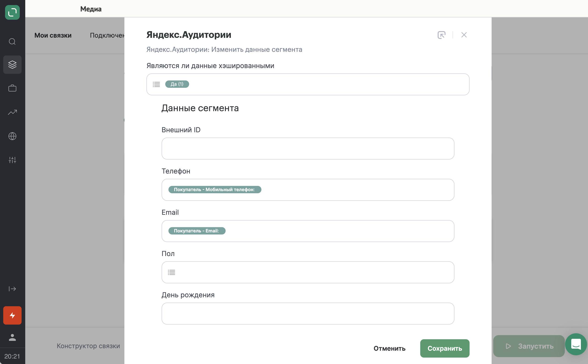Screen dimensions: 588x364
Task: Select the layers icon in sidebar
Action: tap(12, 64)
